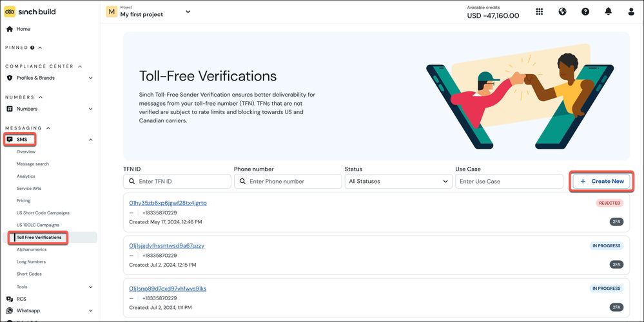Open SMS Analytics page

coord(26,176)
